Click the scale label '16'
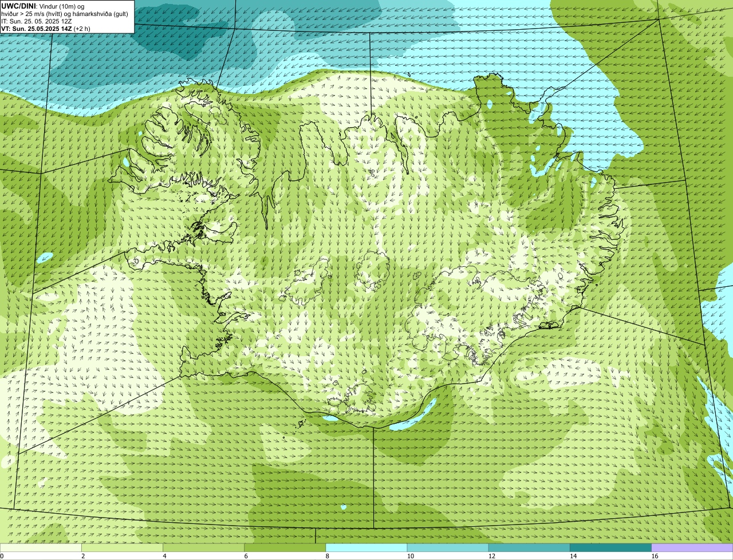 (x=655, y=556)
